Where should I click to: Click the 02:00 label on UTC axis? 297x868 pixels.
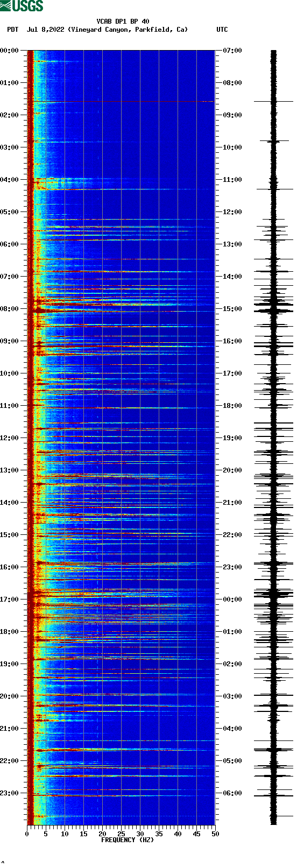tap(232, 664)
